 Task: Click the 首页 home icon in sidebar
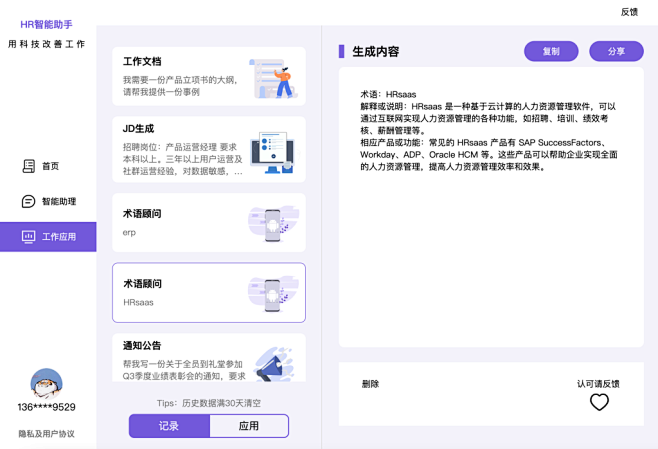29,166
